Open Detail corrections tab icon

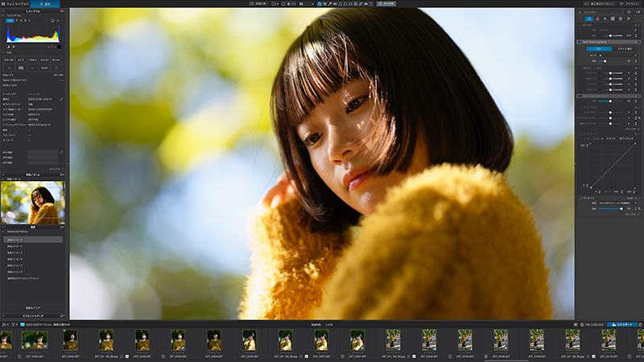605,19
